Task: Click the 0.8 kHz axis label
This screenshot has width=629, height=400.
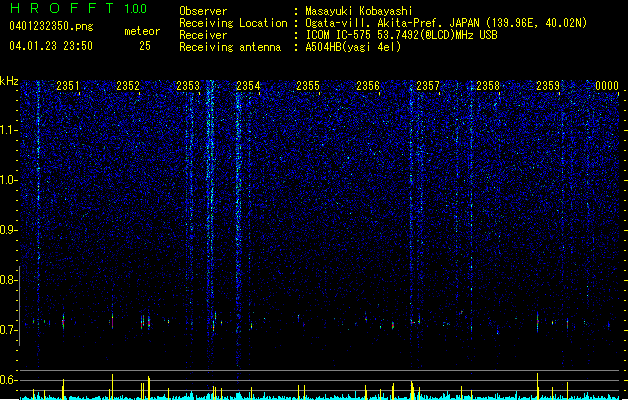Action: click(8, 280)
